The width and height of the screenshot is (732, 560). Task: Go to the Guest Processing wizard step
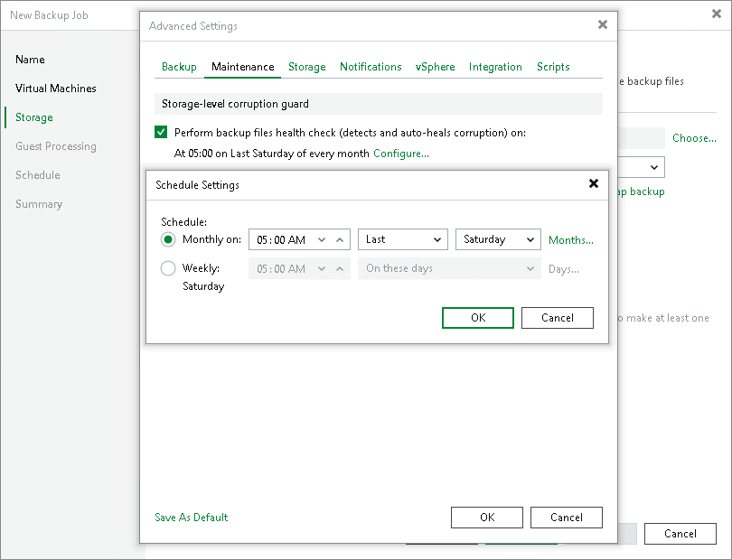[x=56, y=146]
